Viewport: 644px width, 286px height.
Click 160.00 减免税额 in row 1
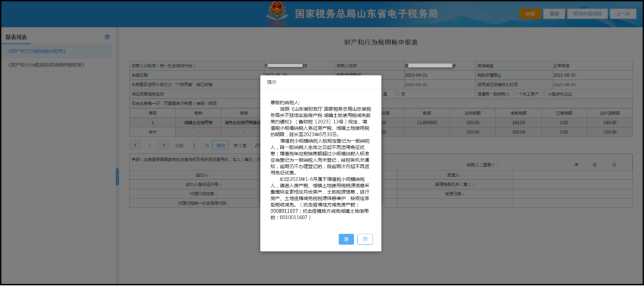point(518,122)
